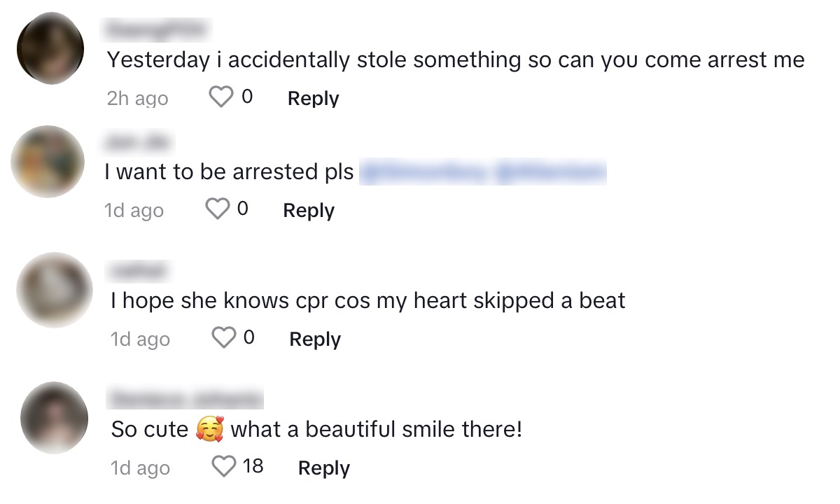The width and height of the screenshot is (840, 504).
Task: Like the "accidentally stole something" comment
Action: [221, 97]
